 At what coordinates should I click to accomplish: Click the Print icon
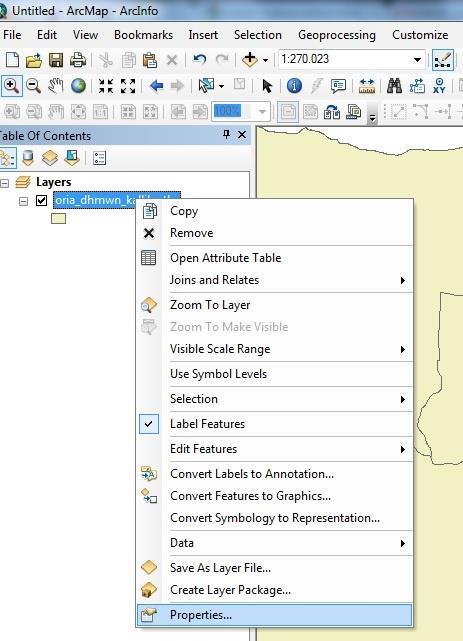[x=78, y=60]
